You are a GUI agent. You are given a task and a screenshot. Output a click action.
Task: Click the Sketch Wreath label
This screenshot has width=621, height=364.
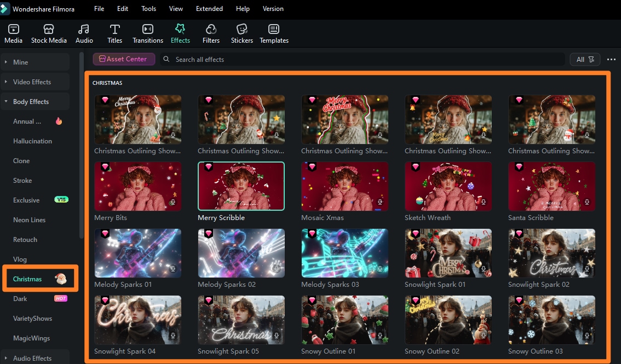point(427,218)
